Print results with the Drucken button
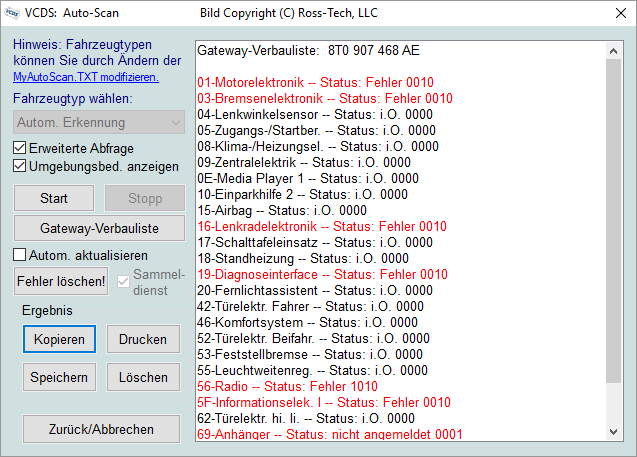The height and width of the screenshot is (457, 637). (143, 340)
